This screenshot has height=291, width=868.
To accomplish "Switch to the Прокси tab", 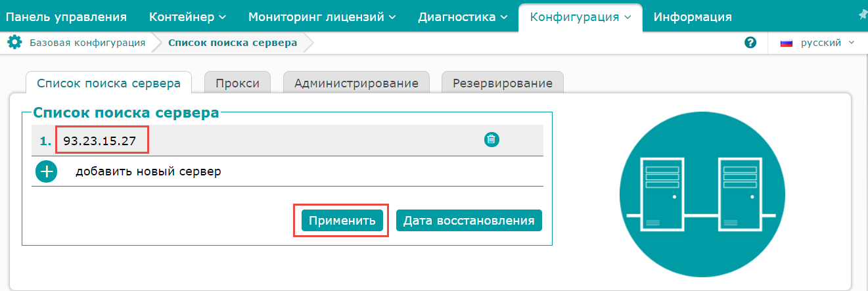I will [237, 83].
